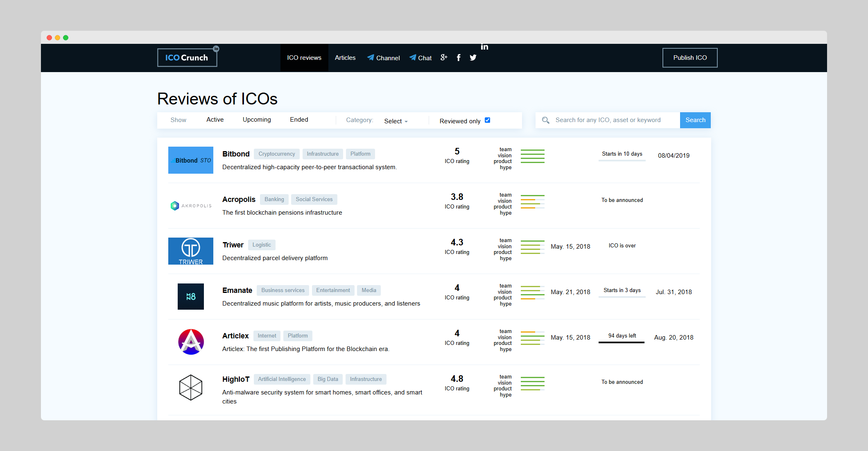Image resolution: width=868 pixels, height=451 pixels.
Task: Click the Telegram Channel icon
Action: pos(371,58)
